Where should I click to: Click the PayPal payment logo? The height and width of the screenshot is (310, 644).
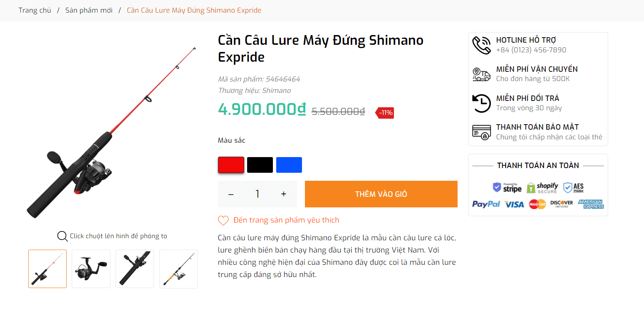tap(486, 204)
